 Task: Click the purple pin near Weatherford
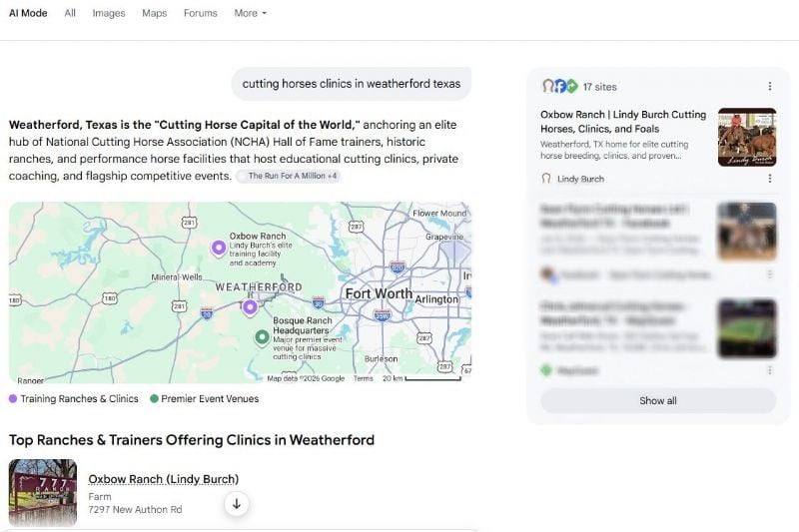(250, 307)
